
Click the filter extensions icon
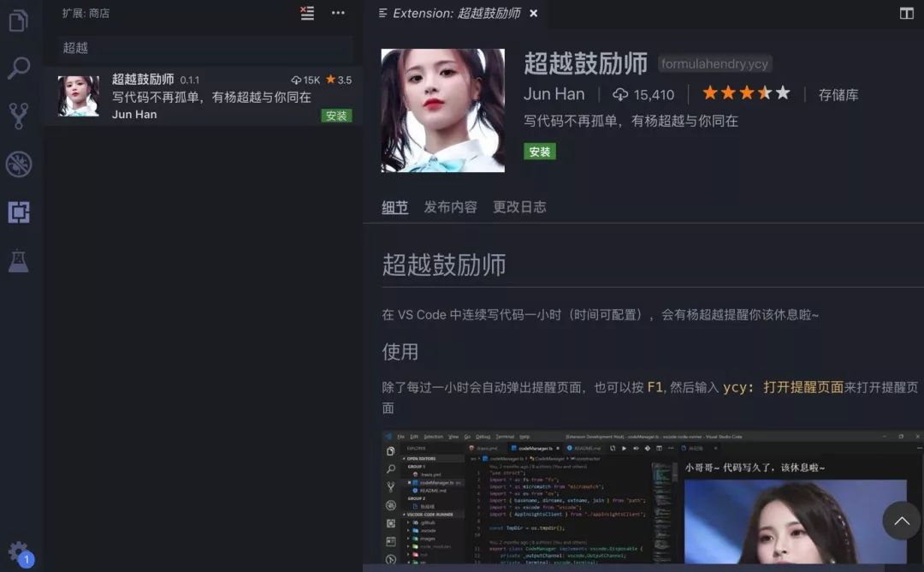306,14
